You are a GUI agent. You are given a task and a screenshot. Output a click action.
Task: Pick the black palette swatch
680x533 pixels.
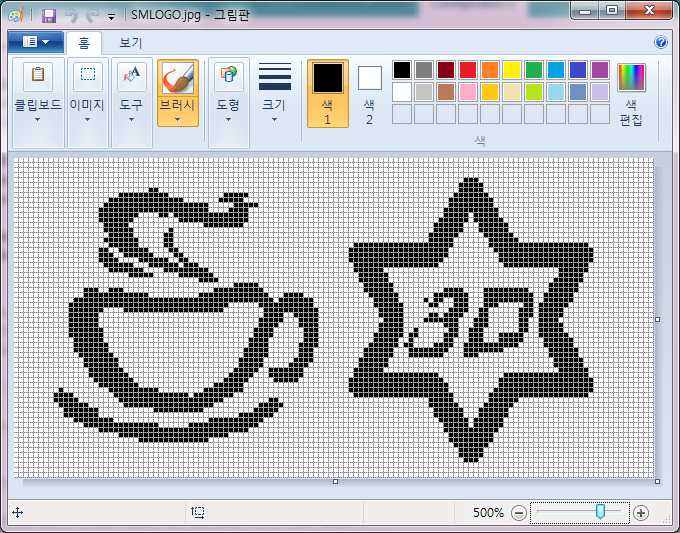[402, 70]
